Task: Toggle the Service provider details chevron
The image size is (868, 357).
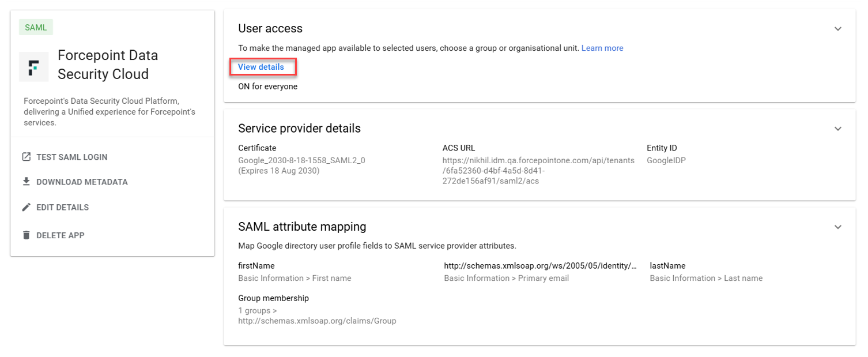Action: pyautogui.click(x=838, y=129)
